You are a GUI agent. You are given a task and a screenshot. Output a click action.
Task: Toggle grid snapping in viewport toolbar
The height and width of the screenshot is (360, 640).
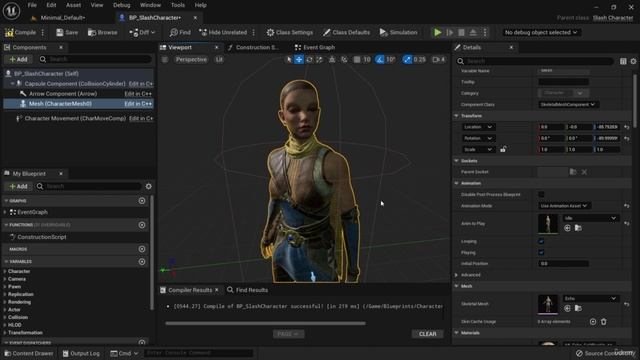357,60
